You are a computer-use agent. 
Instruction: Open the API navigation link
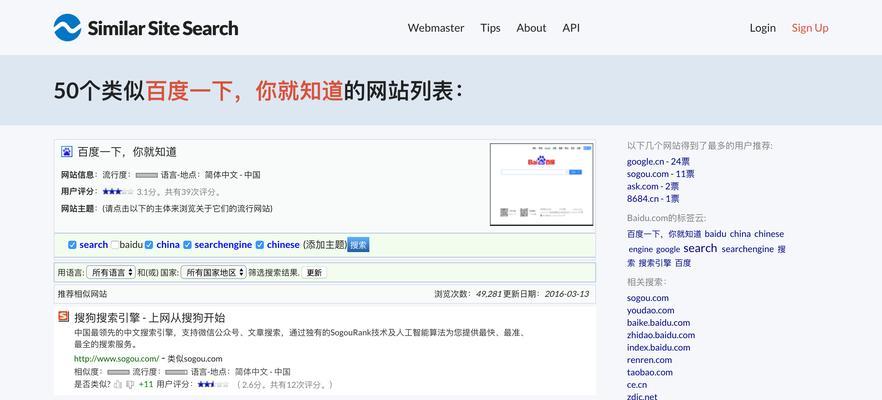point(571,28)
